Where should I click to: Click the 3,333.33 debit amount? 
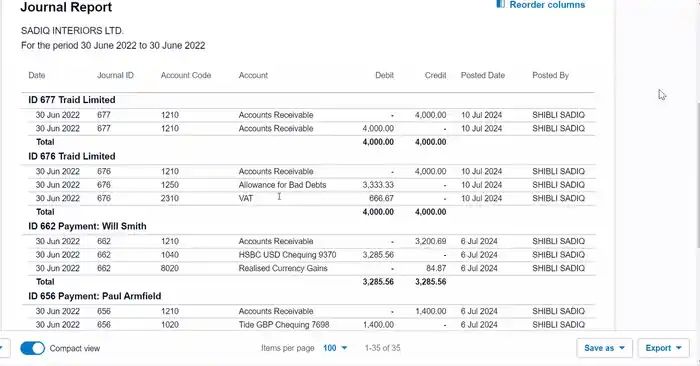[378, 185]
